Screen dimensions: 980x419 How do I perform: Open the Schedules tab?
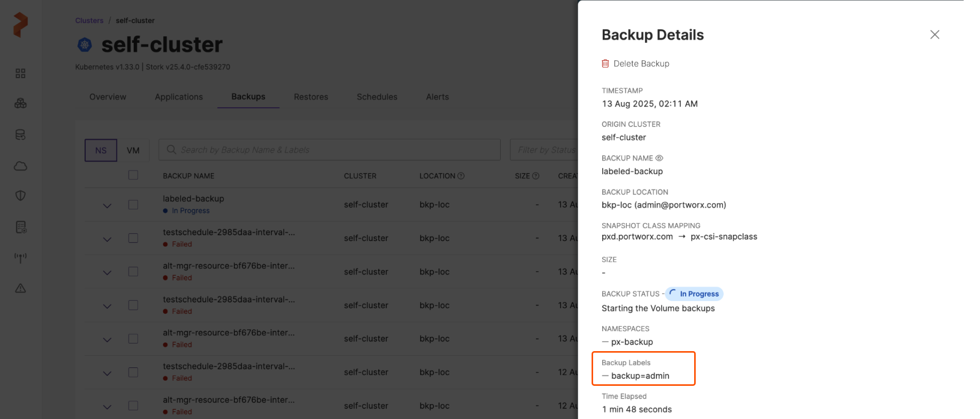coord(377,97)
